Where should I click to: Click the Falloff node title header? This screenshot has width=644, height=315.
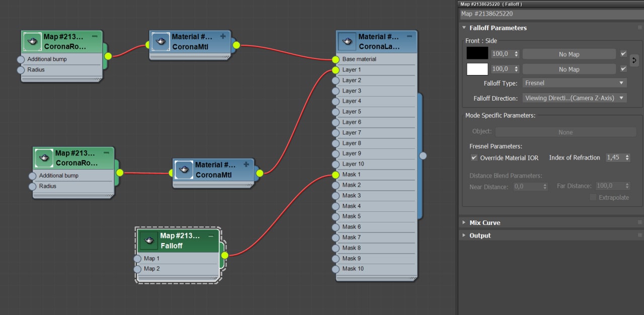point(178,241)
